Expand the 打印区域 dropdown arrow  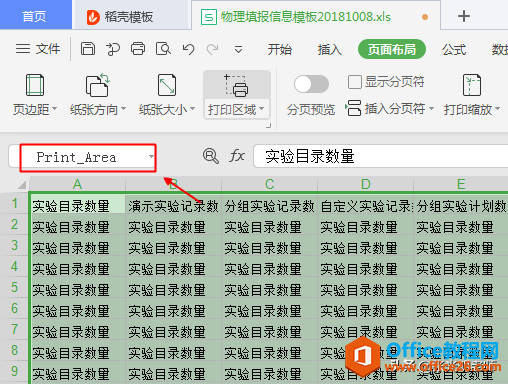(261, 109)
